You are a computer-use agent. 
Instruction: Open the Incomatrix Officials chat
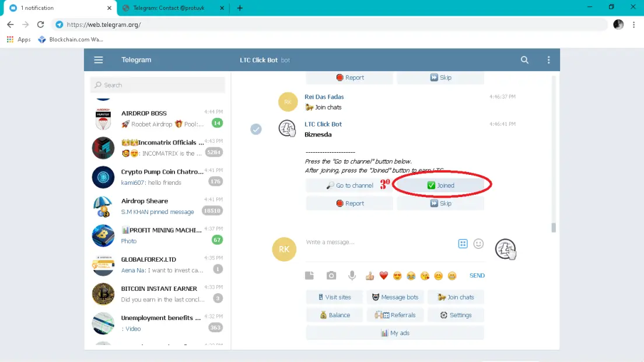[x=157, y=147]
